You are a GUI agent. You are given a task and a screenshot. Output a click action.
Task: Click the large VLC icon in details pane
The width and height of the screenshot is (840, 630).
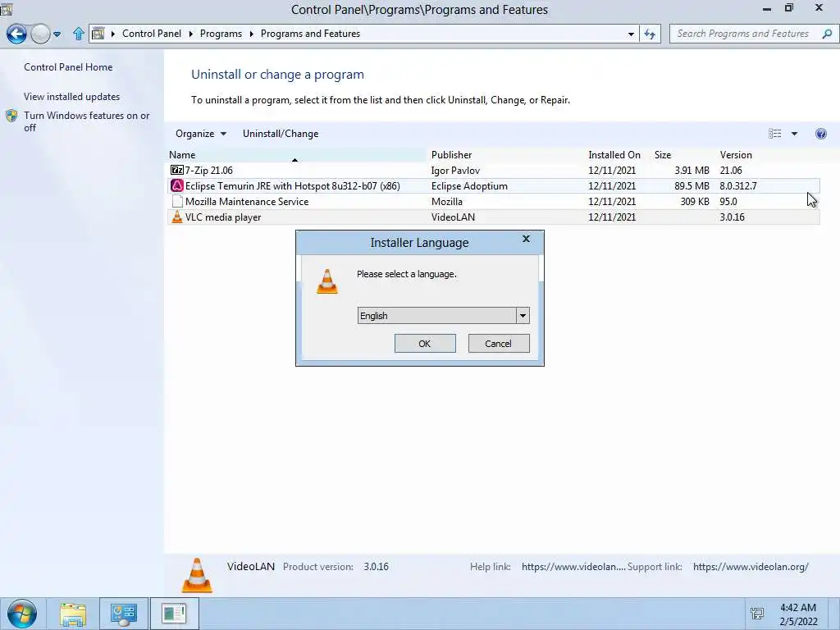pos(197,575)
